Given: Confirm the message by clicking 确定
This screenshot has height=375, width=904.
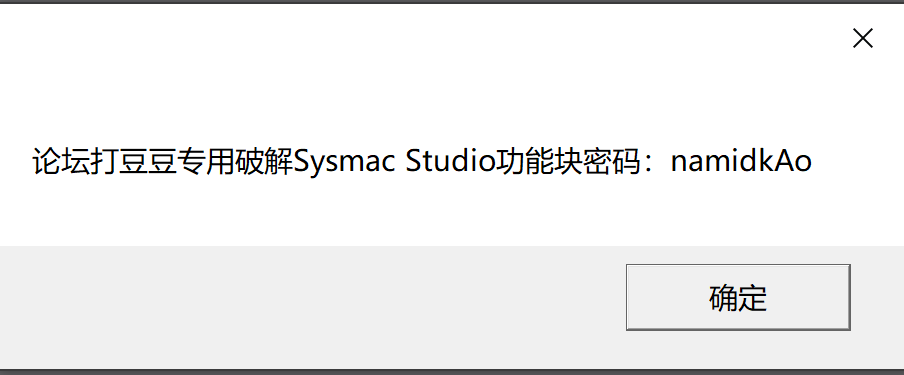Looking at the screenshot, I should click(738, 297).
